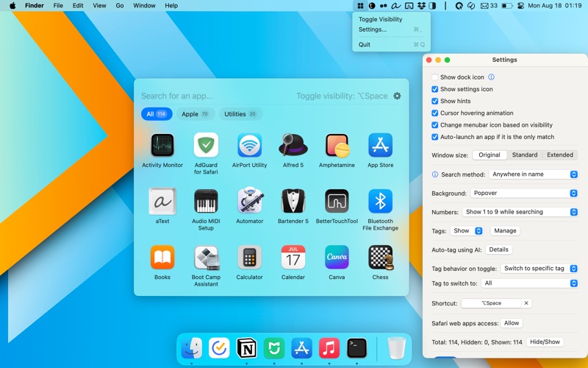Launch Books app icon

tap(162, 257)
